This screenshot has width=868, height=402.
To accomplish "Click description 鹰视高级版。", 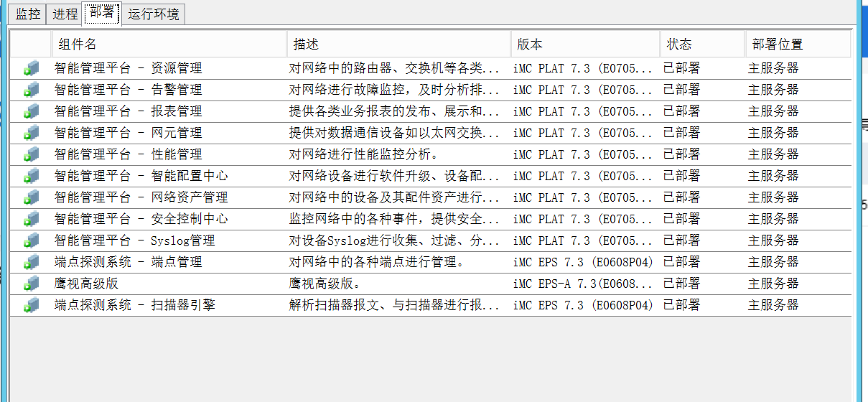I will pyautogui.click(x=325, y=284).
